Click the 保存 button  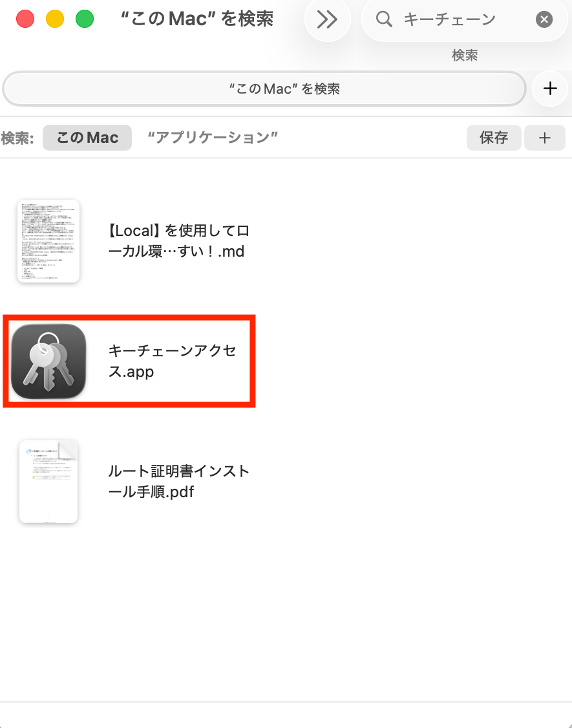494,138
